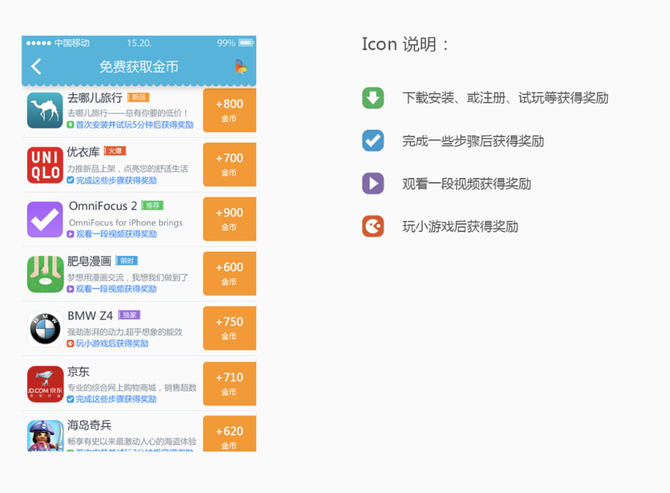Select the 优衣库 app title
This screenshot has width=670, height=493.
tap(83, 152)
